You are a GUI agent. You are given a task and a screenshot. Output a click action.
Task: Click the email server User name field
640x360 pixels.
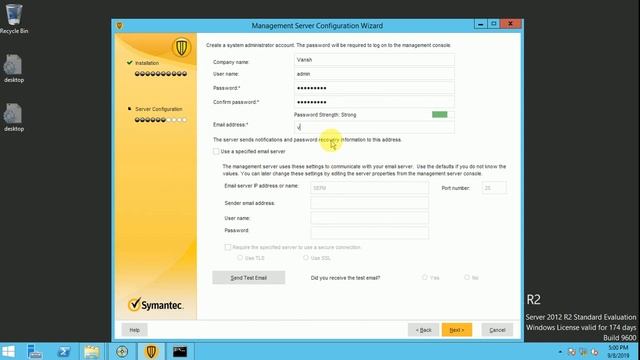pyautogui.click(x=369, y=218)
